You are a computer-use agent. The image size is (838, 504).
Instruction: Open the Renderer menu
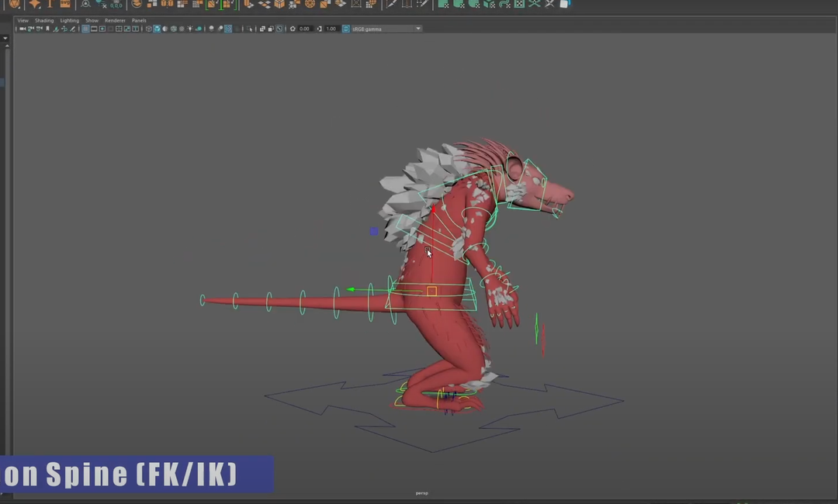pyautogui.click(x=115, y=21)
